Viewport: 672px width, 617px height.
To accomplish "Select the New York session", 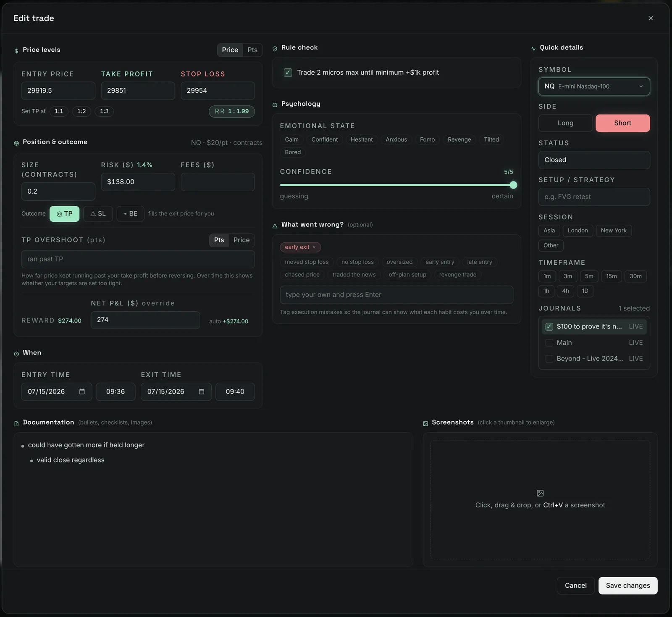I will [614, 231].
